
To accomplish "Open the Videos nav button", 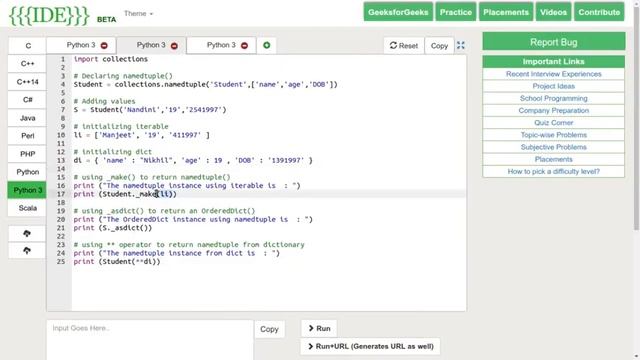I will 553,12.
